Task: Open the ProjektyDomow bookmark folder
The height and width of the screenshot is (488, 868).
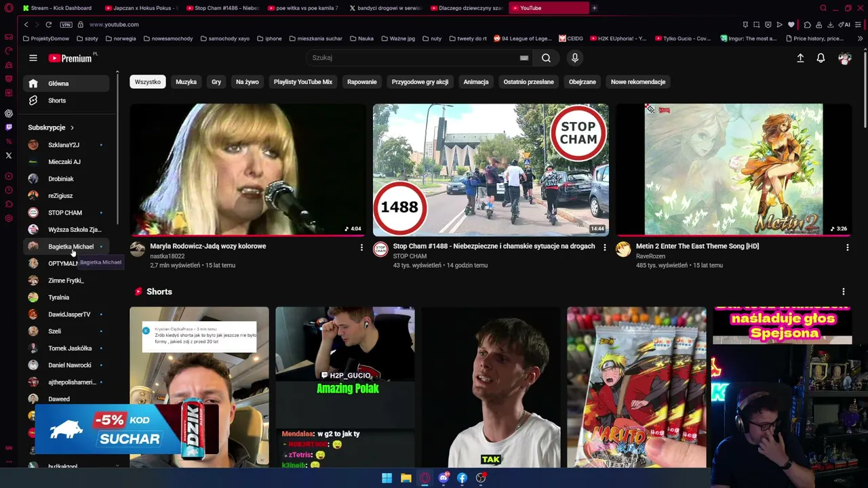Action: click(x=46, y=39)
